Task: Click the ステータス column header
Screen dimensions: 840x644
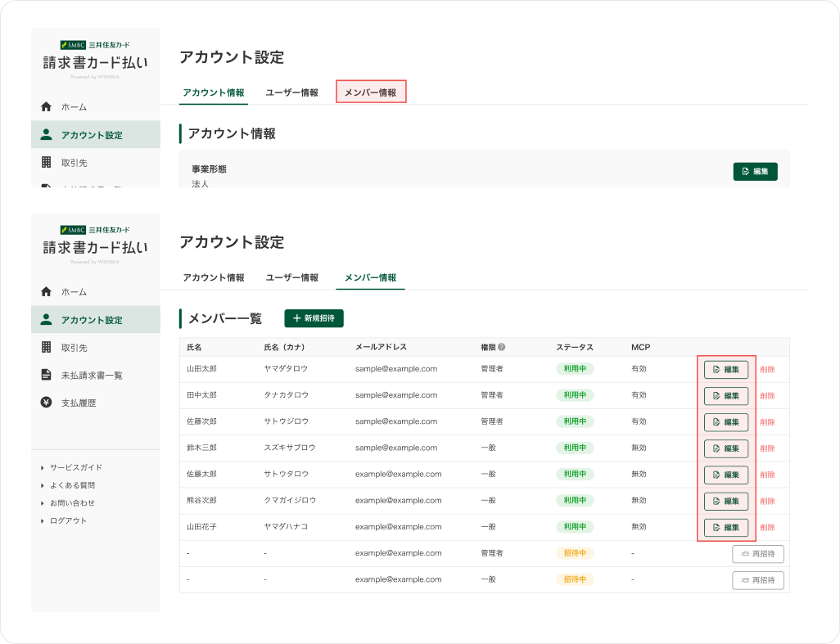Action: (575, 347)
